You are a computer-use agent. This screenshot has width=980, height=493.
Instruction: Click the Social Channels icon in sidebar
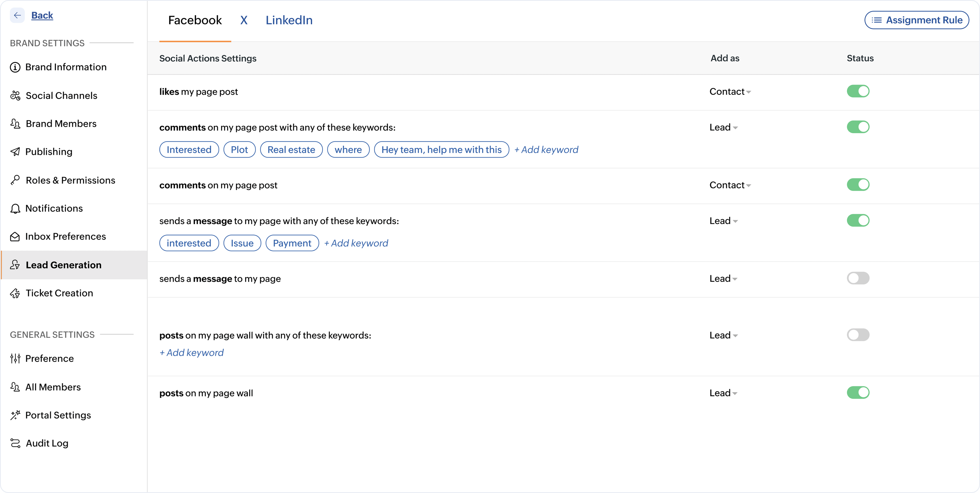[x=15, y=96]
